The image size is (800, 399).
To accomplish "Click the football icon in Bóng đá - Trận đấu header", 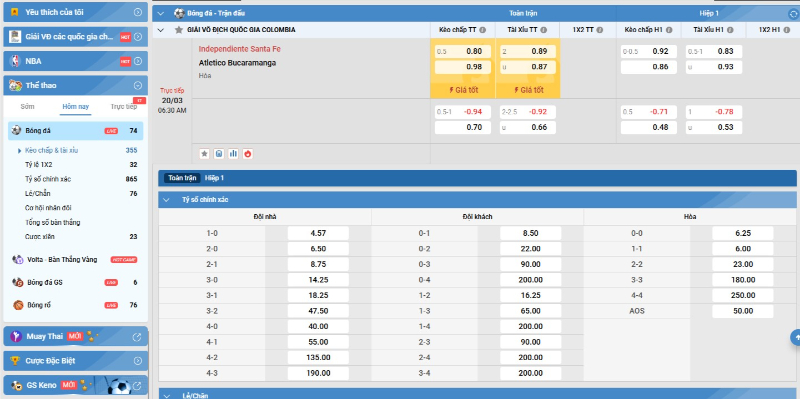I will [x=179, y=13].
